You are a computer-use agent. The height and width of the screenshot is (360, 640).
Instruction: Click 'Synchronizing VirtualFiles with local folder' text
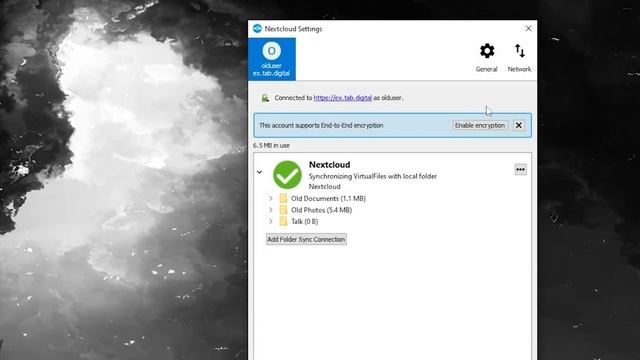[x=373, y=176]
